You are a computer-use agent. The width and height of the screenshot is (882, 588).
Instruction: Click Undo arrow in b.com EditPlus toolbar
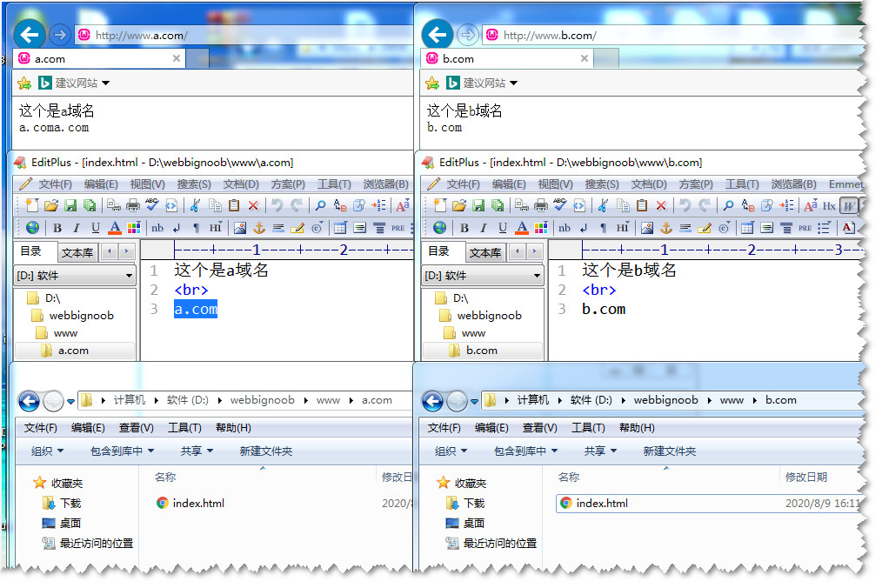[x=685, y=205]
